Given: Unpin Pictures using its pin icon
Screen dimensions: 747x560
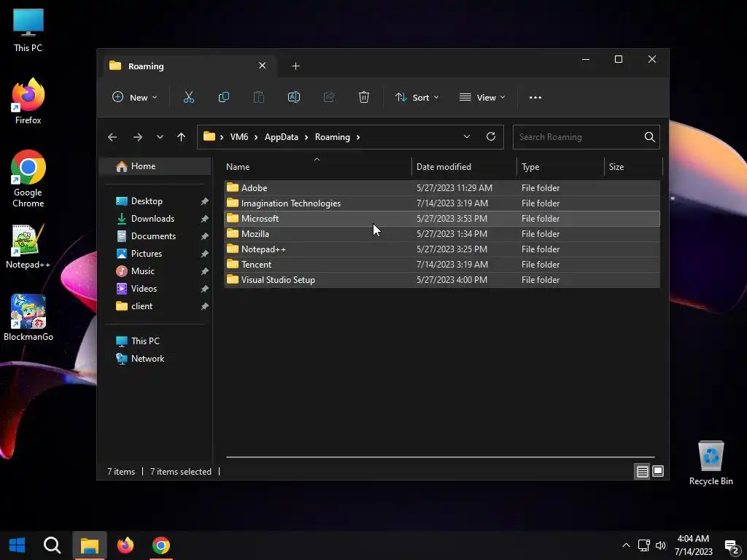Looking at the screenshot, I should (205, 254).
